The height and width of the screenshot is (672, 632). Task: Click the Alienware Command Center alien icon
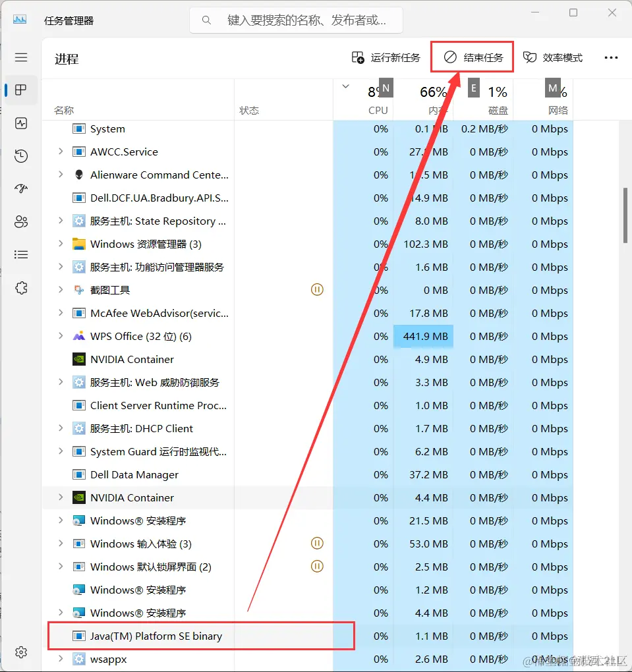(x=79, y=175)
